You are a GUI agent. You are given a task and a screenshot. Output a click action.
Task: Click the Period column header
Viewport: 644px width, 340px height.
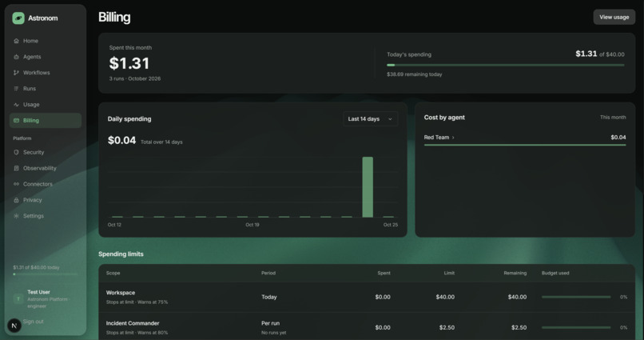click(268, 273)
